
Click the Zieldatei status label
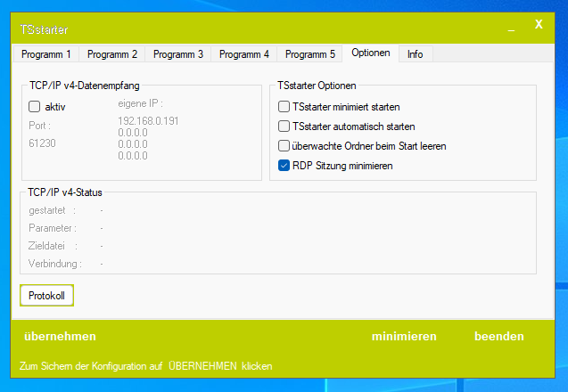[53, 246]
